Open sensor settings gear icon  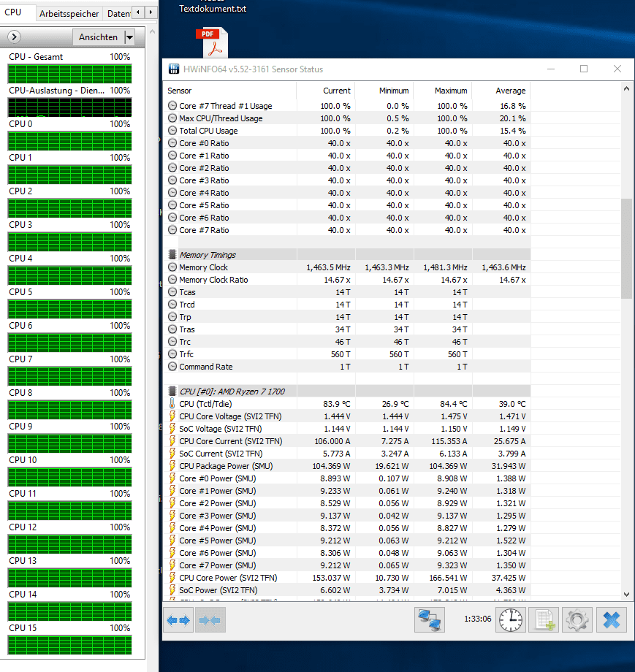click(577, 619)
